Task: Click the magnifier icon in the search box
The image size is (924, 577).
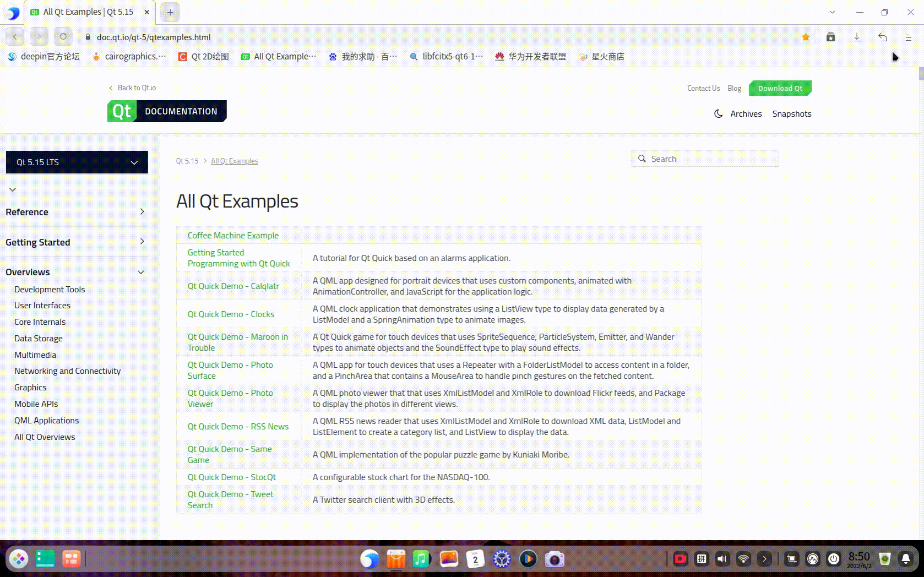Action: click(x=642, y=159)
